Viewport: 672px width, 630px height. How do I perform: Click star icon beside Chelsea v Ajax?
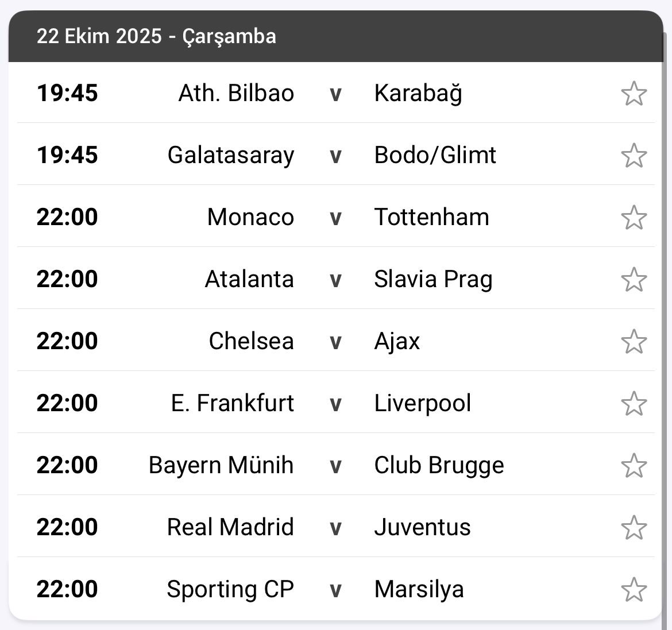(x=634, y=342)
